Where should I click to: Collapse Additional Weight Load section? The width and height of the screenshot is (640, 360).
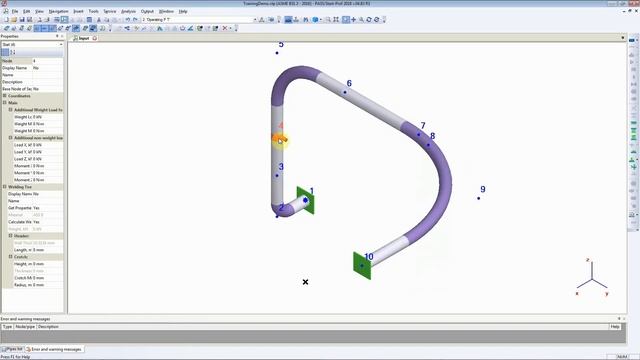coord(11,109)
